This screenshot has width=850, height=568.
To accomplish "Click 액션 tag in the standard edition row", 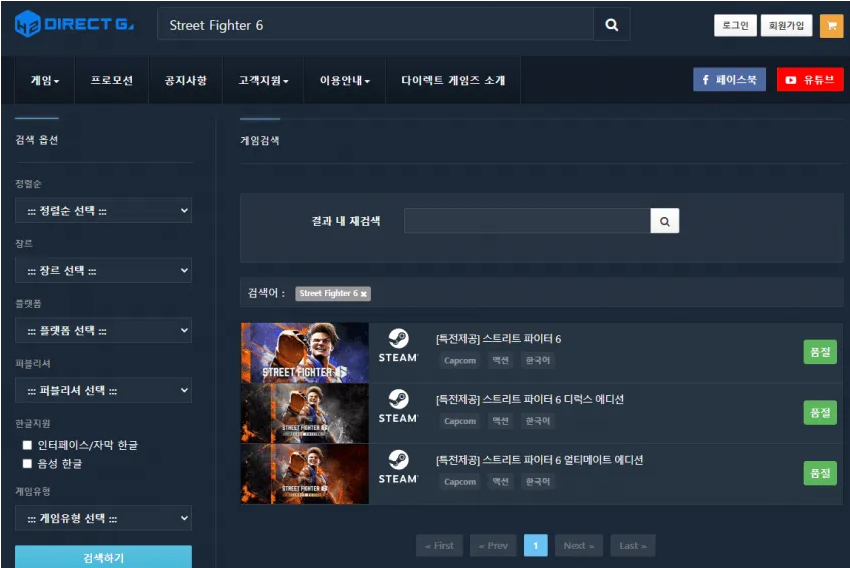I will coord(500,360).
